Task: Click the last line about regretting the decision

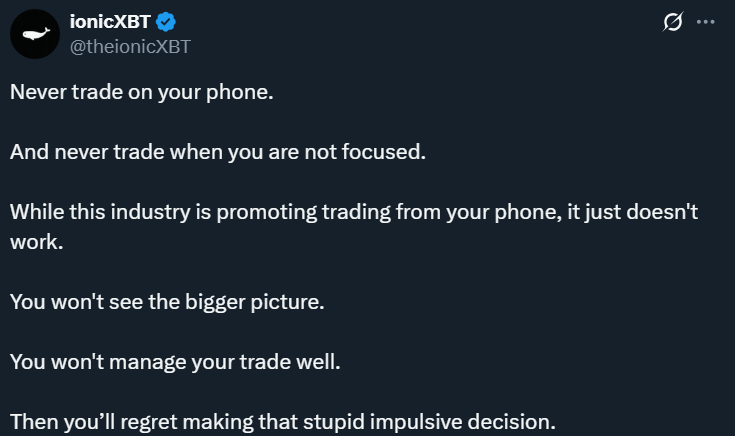Action: pyautogui.click(x=283, y=422)
